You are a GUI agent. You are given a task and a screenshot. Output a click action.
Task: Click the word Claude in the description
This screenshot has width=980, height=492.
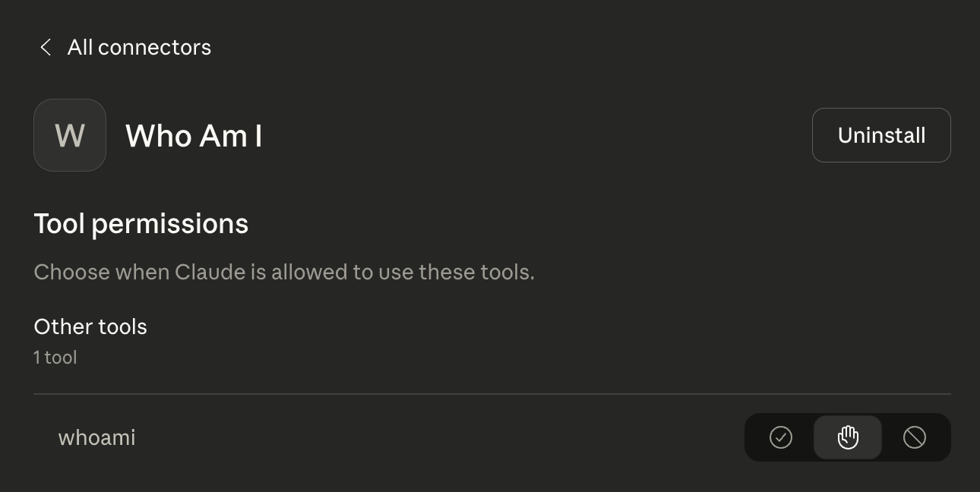click(x=210, y=272)
